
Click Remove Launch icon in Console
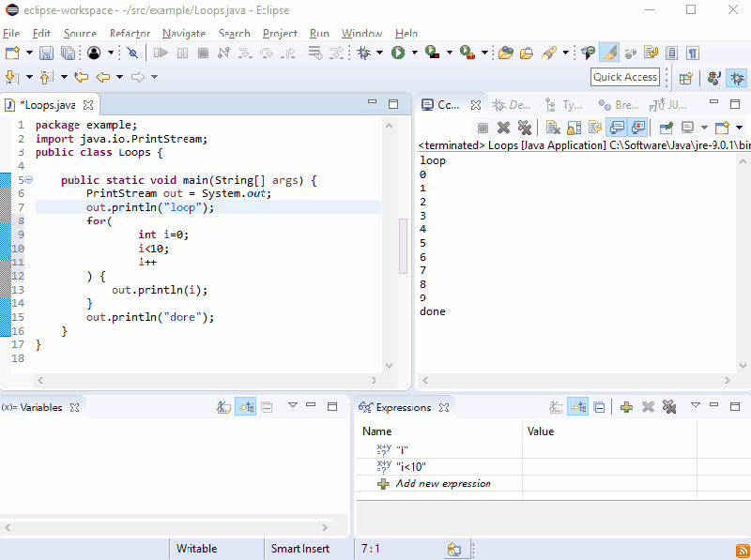click(x=503, y=128)
